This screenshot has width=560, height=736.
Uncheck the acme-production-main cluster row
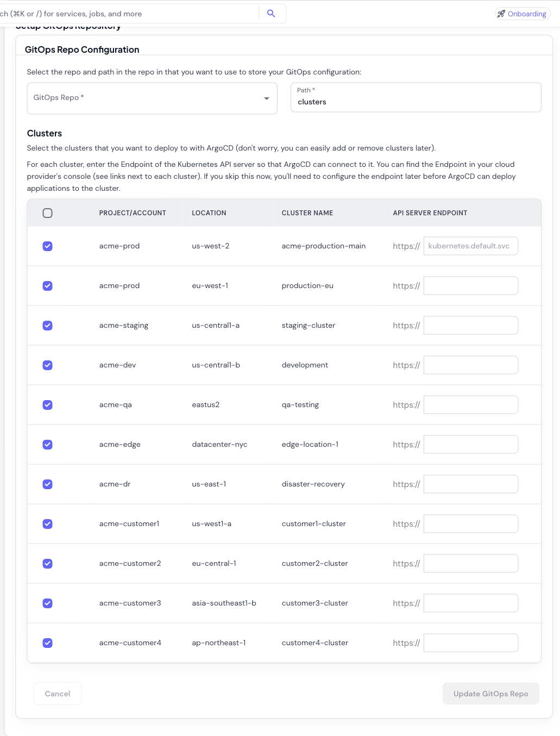pyautogui.click(x=47, y=246)
